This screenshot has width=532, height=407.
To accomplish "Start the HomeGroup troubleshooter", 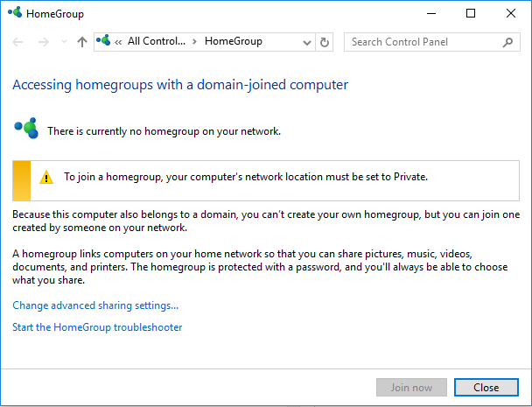I will point(97,327).
